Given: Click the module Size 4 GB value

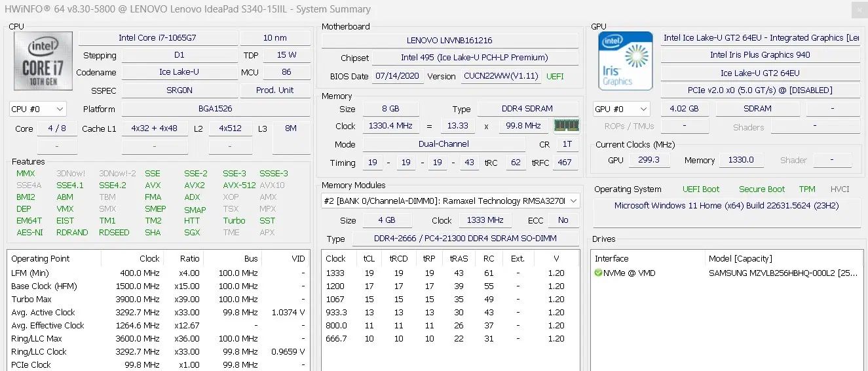Looking at the screenshot, I should point(387,220).
